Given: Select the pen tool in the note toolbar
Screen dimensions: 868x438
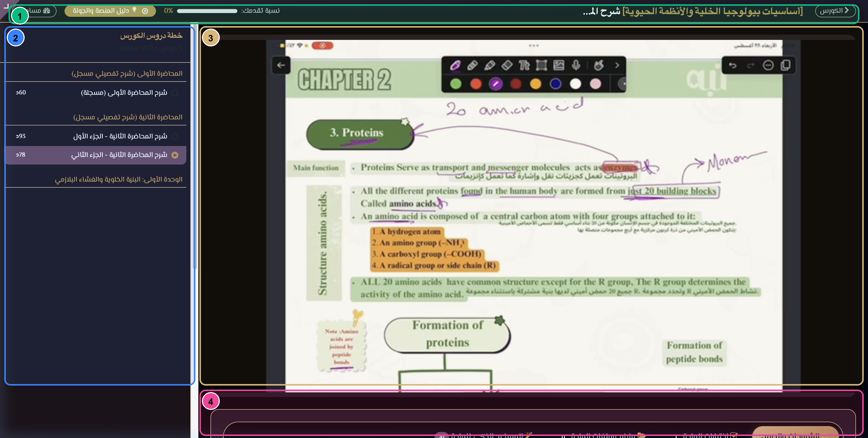Looking at the screenshot, I should click(x=455, y=65).
